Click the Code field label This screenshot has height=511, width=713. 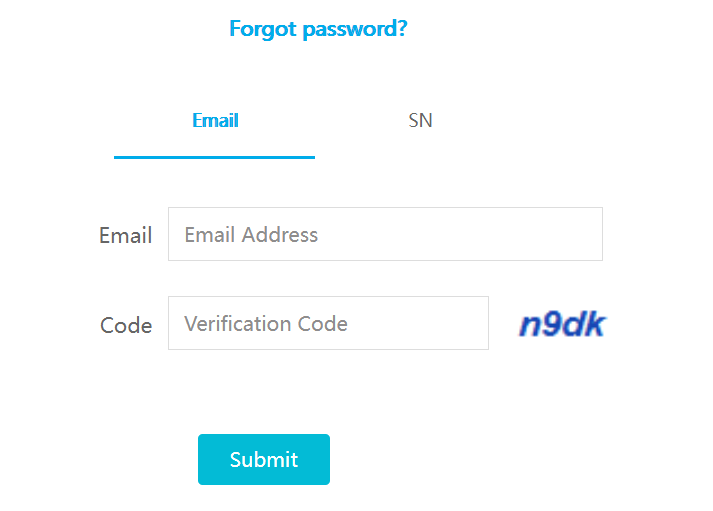pyautogui.click(x=126, y=325)
